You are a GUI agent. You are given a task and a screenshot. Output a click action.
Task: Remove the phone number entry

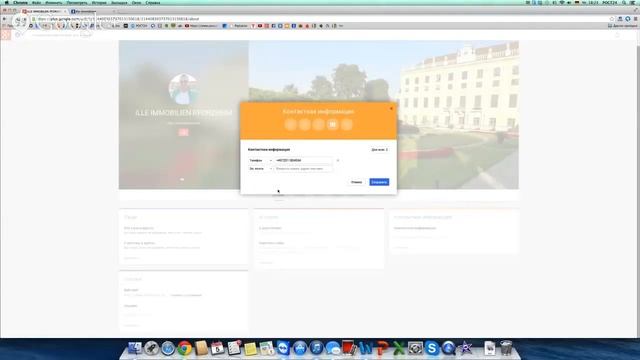tap(338, 160)
